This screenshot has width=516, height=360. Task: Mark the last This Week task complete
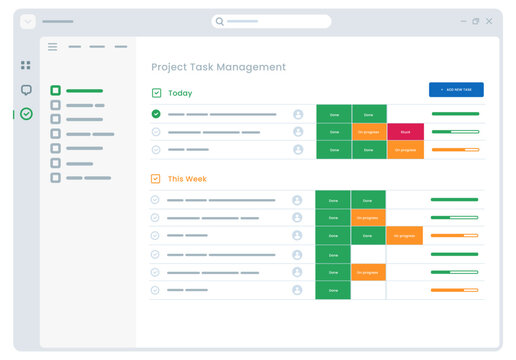coord(155,290)
